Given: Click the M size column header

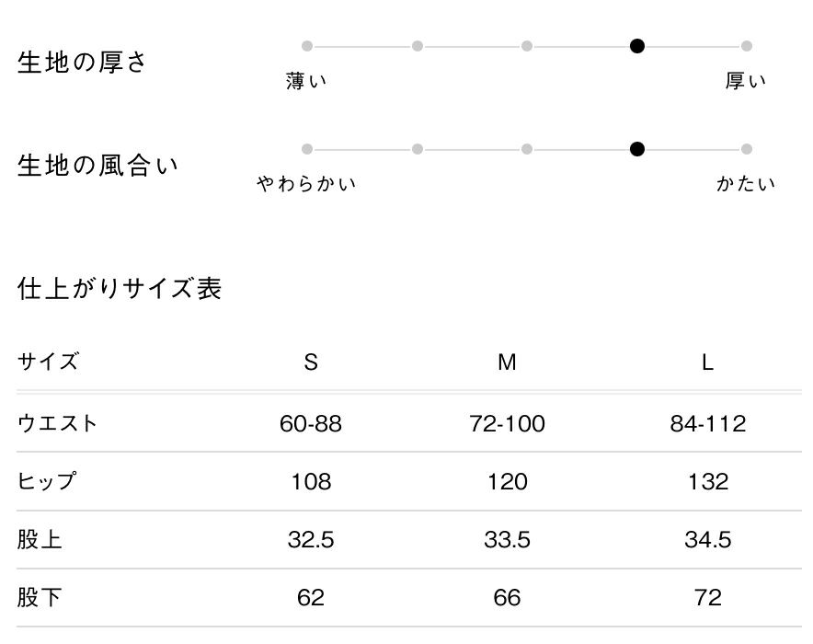Looking at the screenshot, I should [x=507, y=362].
